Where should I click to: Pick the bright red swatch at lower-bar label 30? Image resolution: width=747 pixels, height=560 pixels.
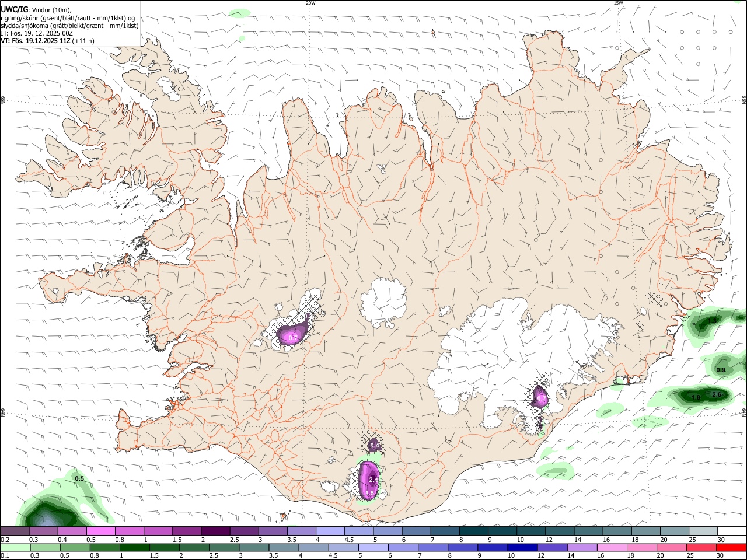(x=732, y=547)
